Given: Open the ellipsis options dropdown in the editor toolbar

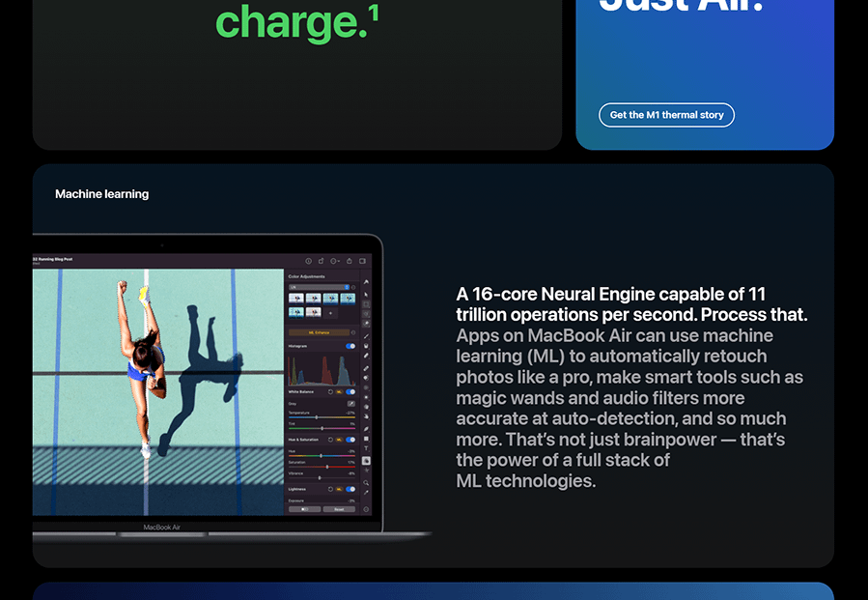Looking at the screenshot, I should point(334,261).
